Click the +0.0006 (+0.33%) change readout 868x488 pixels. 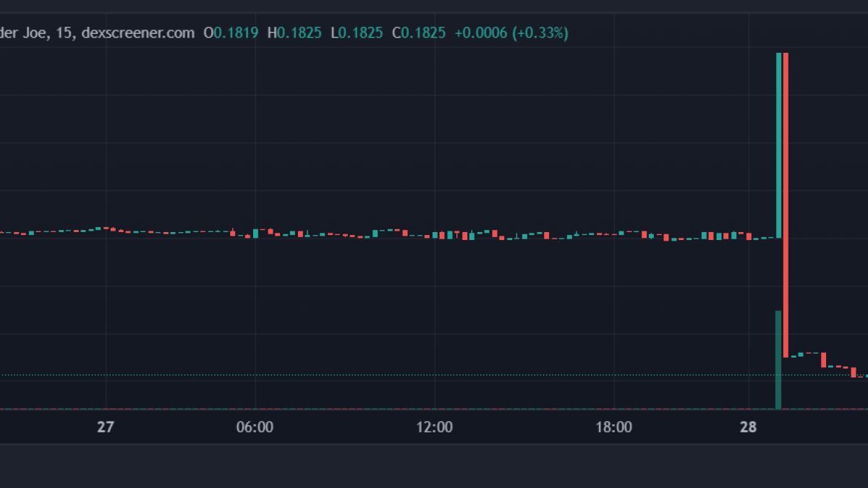coord(511,33)
